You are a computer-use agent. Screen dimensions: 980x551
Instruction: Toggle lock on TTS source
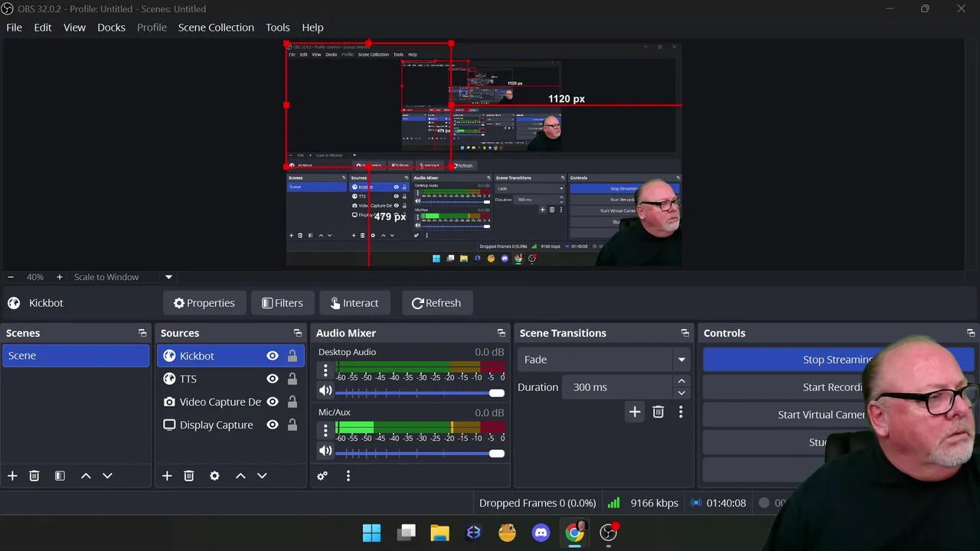click(292, 379)
